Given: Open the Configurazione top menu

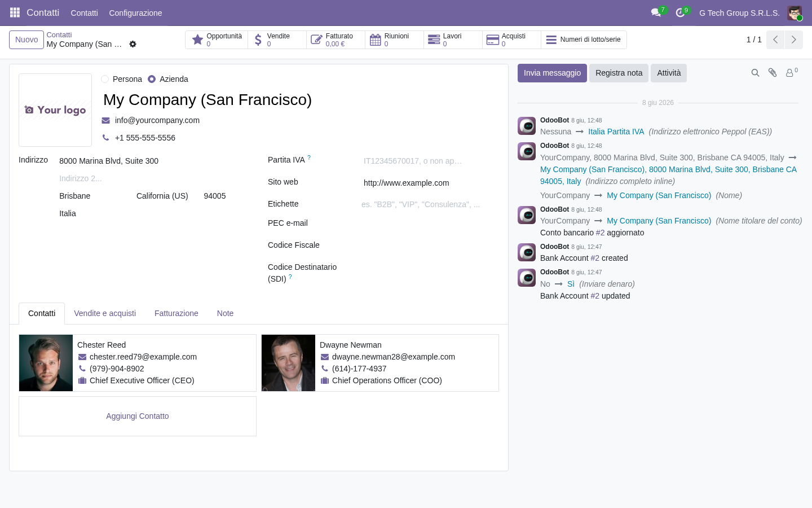Looking at the screenshot, I should 135,13.
